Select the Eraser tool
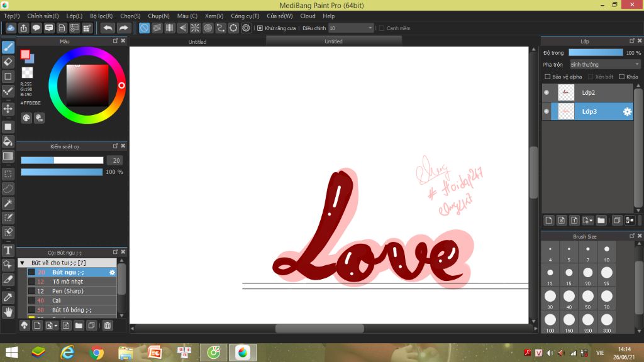 click(8, 62)
